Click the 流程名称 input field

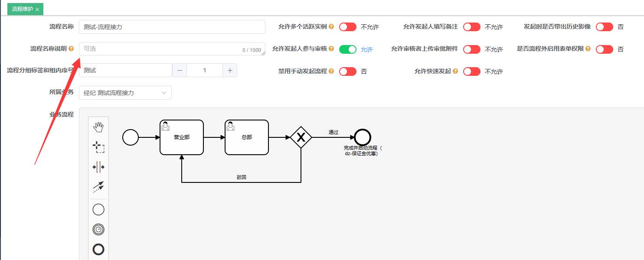pyautogui.click(x=172, y=27)
